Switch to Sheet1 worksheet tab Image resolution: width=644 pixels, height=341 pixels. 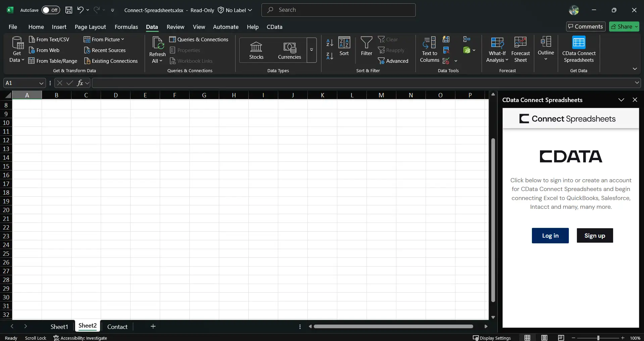pyautogui.click(x=59, y=327)
